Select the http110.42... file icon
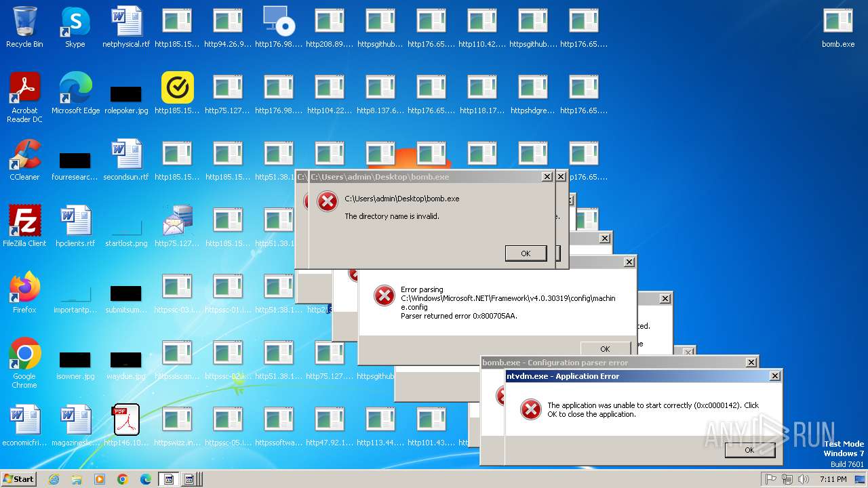Image resolution: width=868 pixels, height=488 pixels. coord(482,27)
